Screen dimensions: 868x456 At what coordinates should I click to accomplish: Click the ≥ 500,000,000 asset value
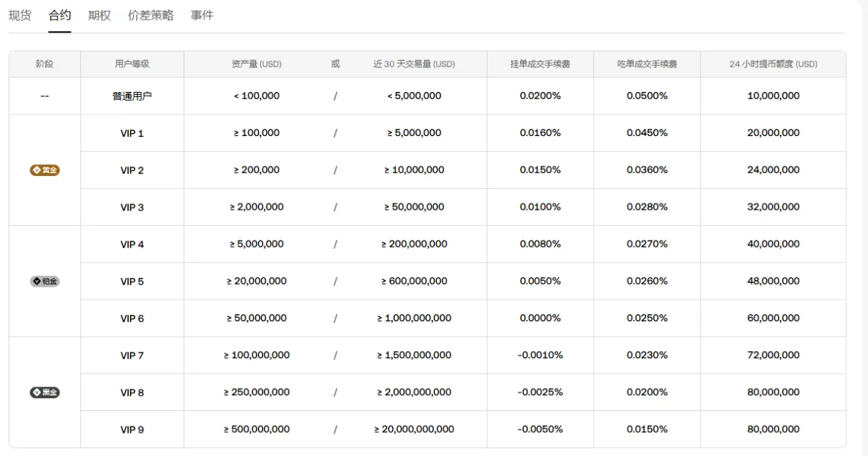[257, 429]
